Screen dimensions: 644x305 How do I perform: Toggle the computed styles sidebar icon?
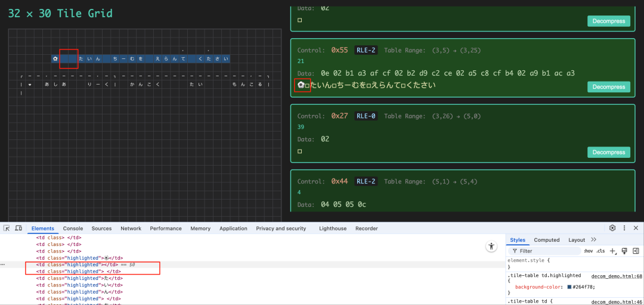pos(636,251)
